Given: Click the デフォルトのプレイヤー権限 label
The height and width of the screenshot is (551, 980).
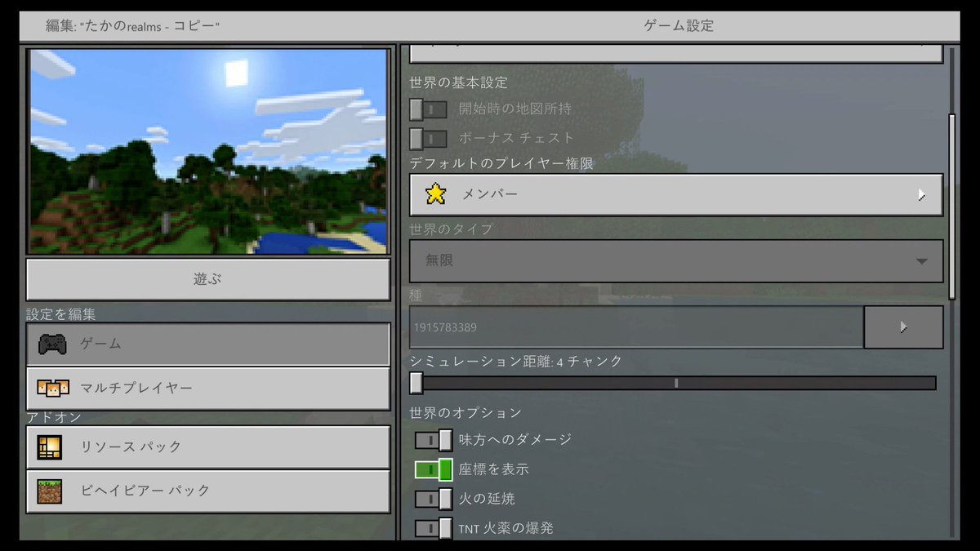Looking at the screenshot, I should pos(501,163).
